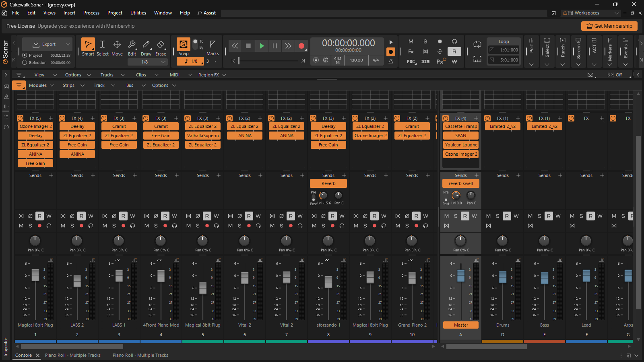Stop playback in transport
Viewport: 644px width, 362px height.
[248, 46]
